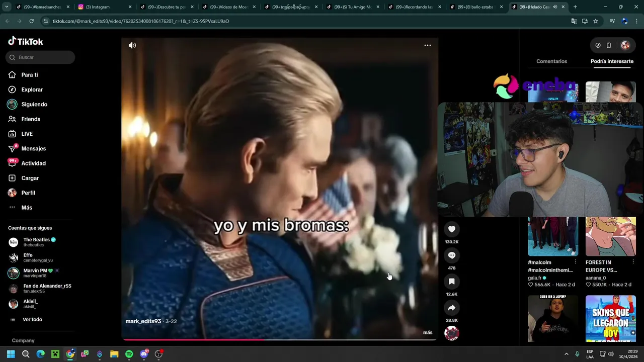Screen dimensions: 644x362
Task: Expand the Más sidebar menu
Action: tap(26, 208)
